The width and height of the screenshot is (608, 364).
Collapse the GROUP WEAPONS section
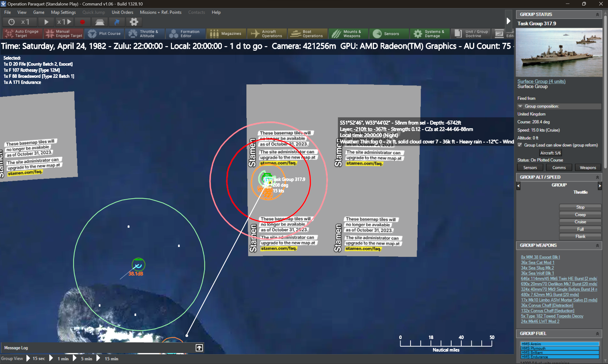597,245
